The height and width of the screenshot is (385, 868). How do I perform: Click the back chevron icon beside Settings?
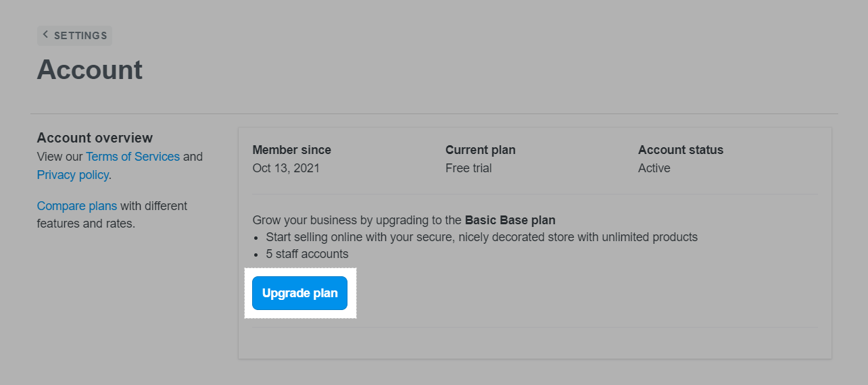coord(45,34)
